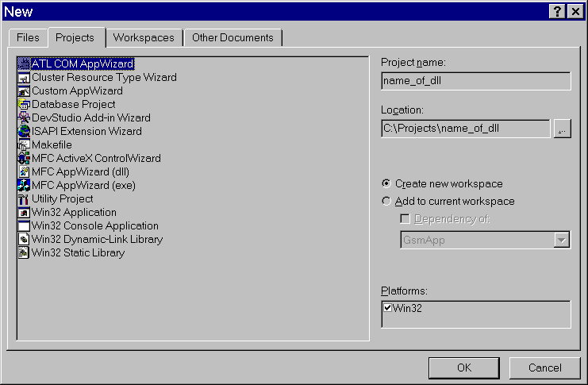588x385 pixels.
Task: Click the Win32 Console Application icon
Action: tap(24, 225)
